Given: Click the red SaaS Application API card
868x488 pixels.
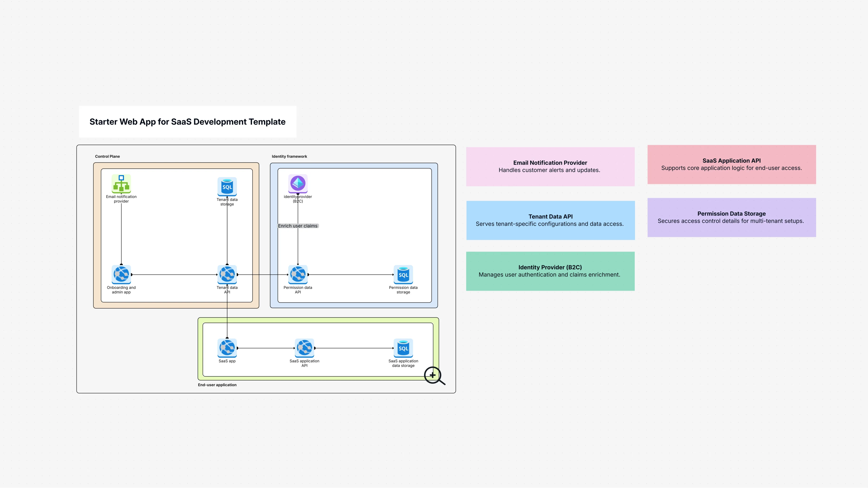Looking at the screenshot, I should click(x=731, y=164).
